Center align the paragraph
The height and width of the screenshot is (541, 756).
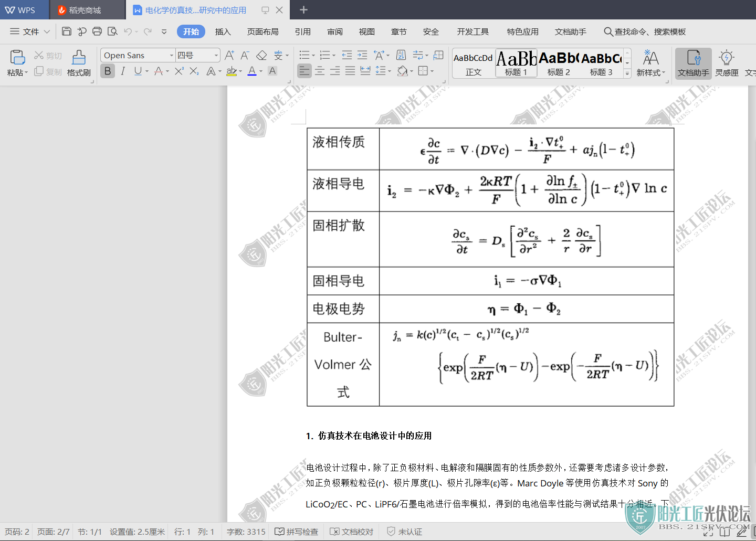tap(320, 71)
